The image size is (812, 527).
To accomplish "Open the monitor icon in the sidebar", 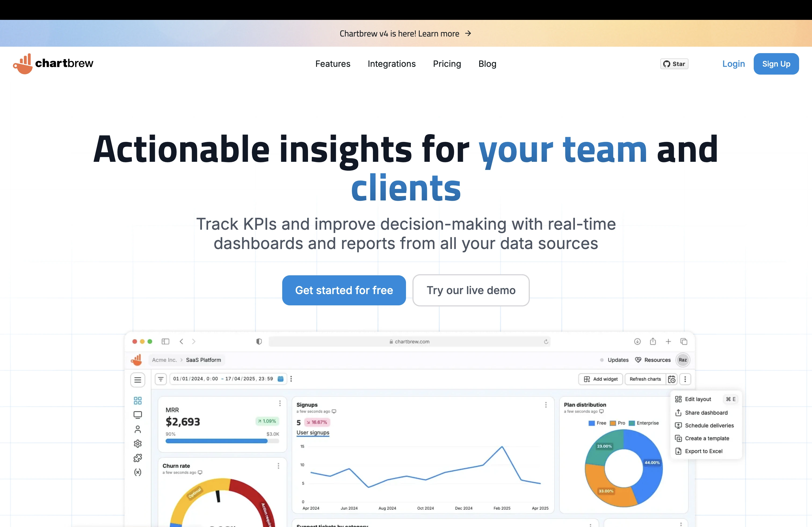I will click(x=138, y=415).
